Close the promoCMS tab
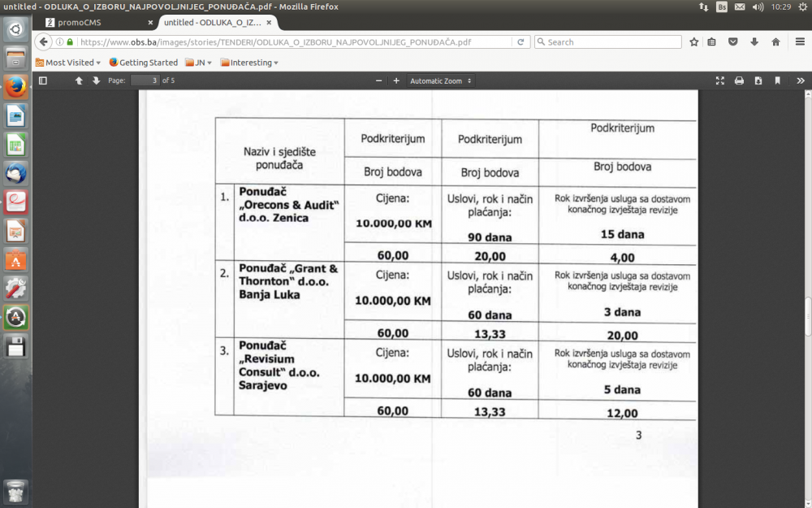812x508 pixels. [151, 23]
